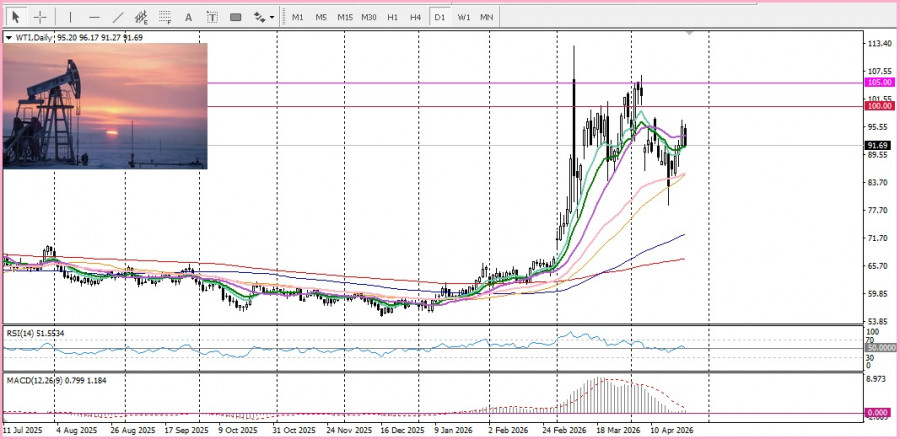The image size is (900, 439).
Task: Pick the trendline drawing tool
Action: [x=118, y=17]
